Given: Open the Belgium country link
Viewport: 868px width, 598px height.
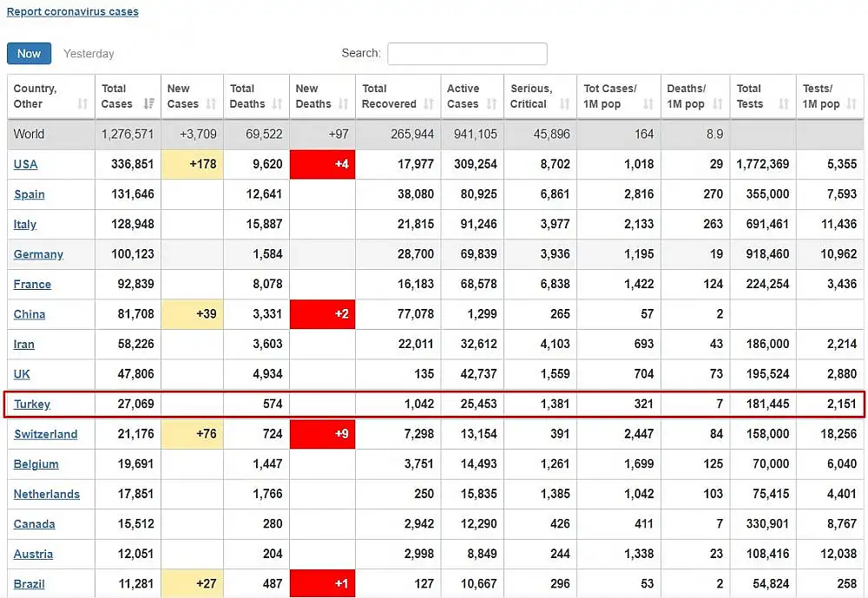Looking at the screenshot, I should (36, 464).
